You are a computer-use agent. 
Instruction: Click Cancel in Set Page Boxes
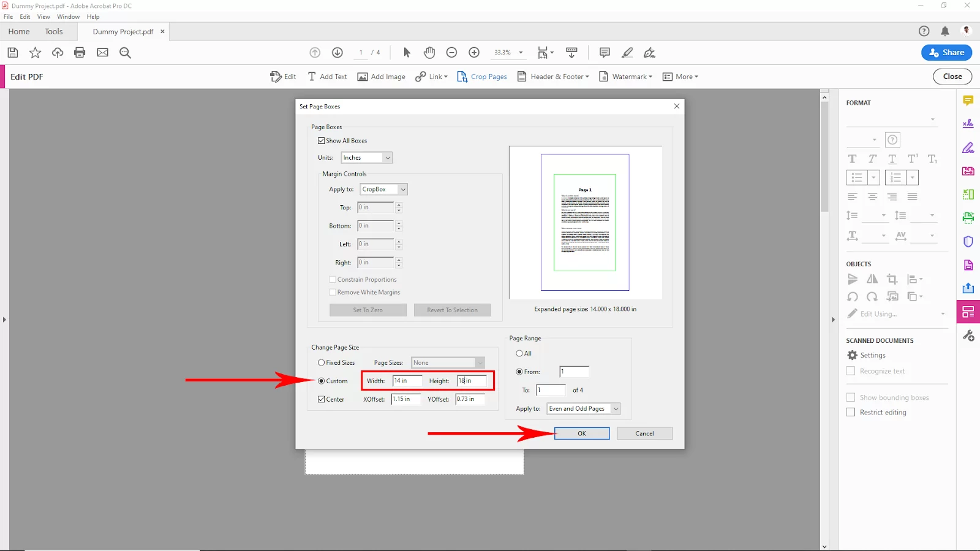644,433
